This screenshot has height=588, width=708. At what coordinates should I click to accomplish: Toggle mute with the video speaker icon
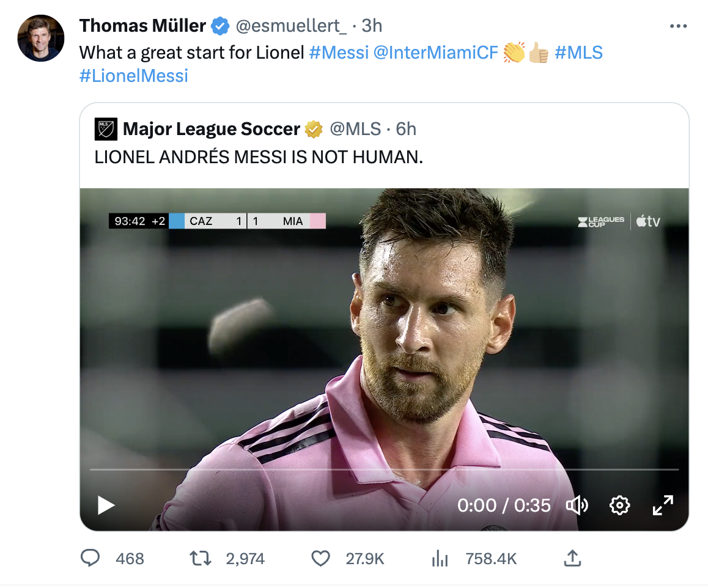tap(577, 505)
